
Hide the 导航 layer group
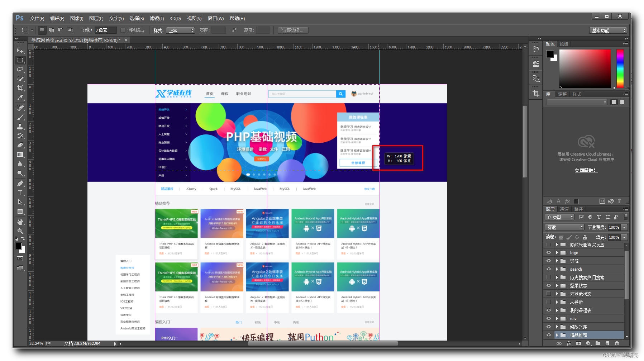pyautogui.click(x=548, y=261)
